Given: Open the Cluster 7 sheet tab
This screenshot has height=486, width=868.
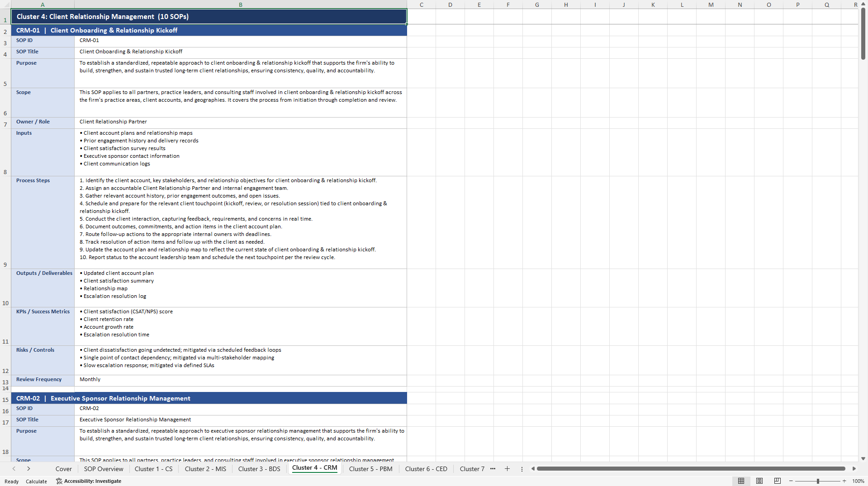Looking at the screenshot, I should [x=472, y=469].
